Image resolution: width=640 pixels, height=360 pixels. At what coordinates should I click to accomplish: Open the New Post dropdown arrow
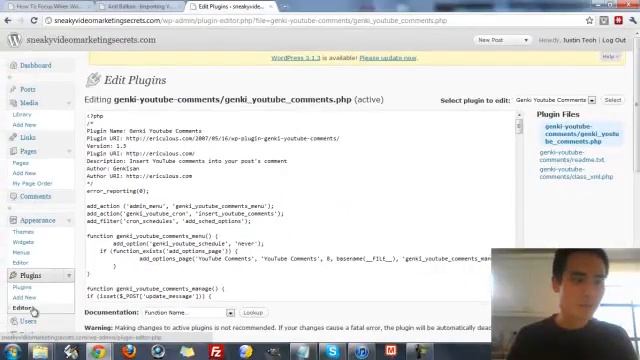tap(526, 40)
